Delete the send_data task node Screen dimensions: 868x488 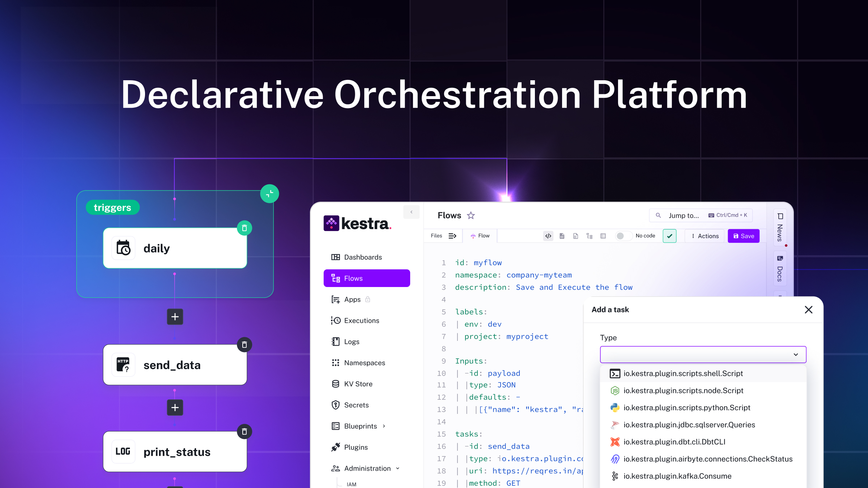(244, 345)
